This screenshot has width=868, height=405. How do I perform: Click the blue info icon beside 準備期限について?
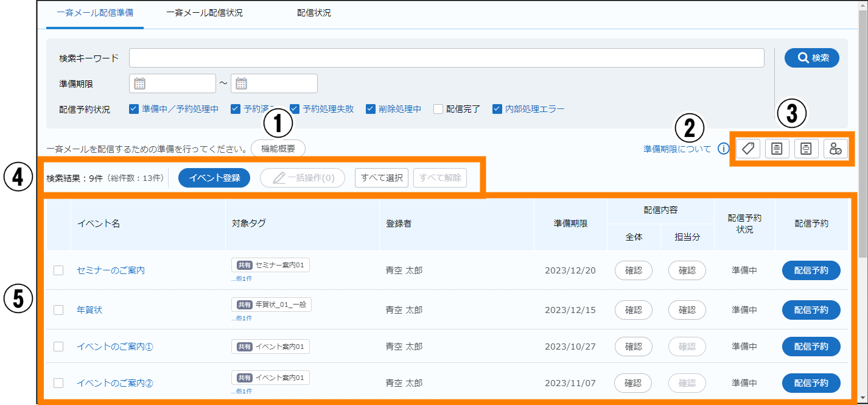[x=723, y=149]
